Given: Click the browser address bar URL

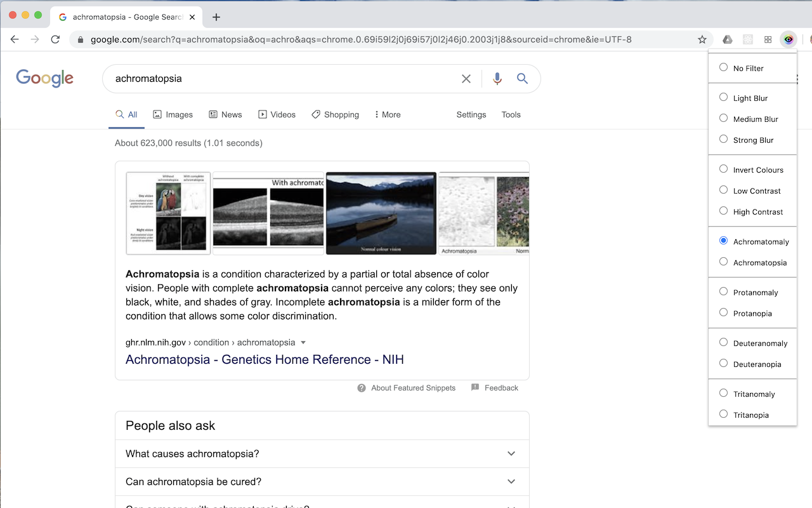Looking at the screenshot, I should (x=361, y=39).
